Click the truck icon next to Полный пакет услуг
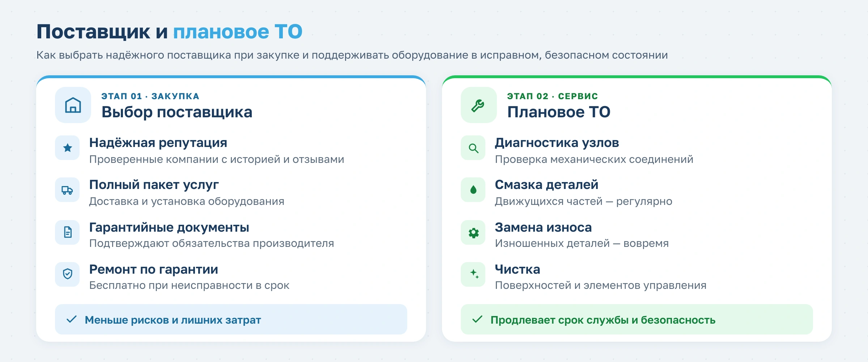 point(67,190)
